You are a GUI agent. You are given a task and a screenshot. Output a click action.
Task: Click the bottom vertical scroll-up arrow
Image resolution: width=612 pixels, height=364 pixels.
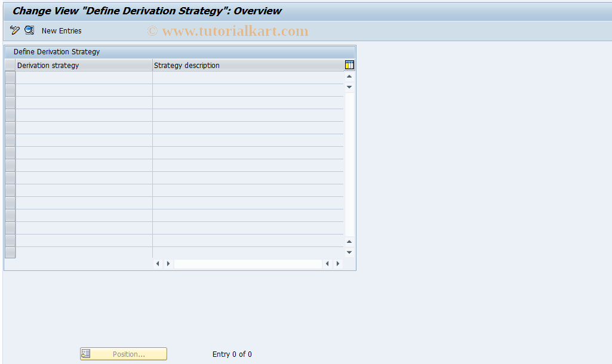pyautogui.click(x=349, y=241)
